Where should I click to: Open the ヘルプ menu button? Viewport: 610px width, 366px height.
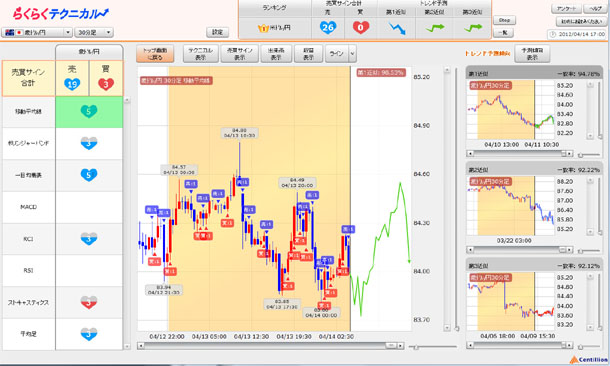click(x=595, y=9)
